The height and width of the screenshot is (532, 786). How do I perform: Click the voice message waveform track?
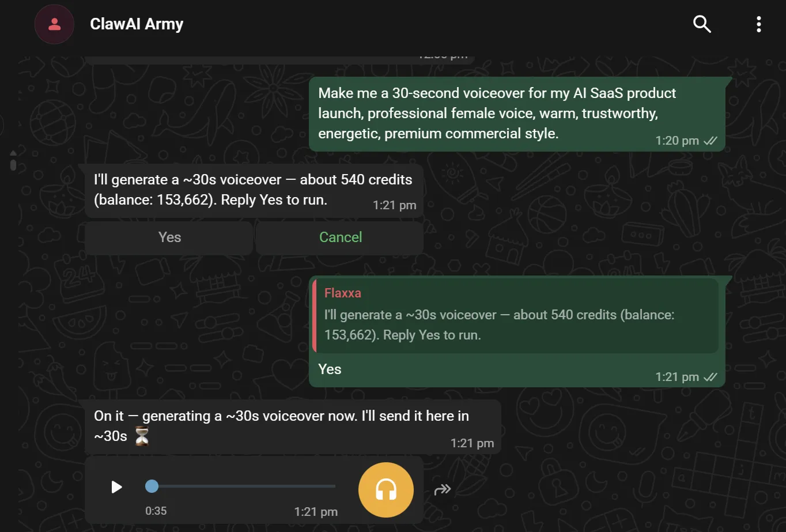(x=240, y=486)
